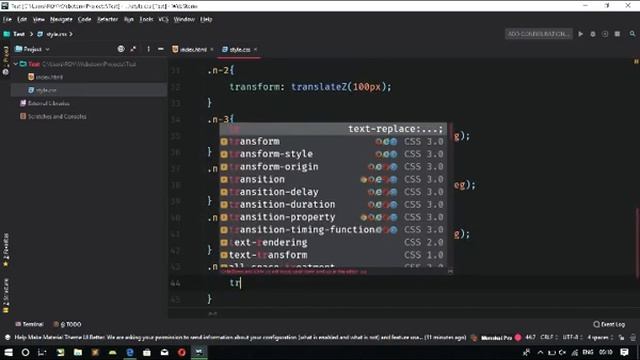Open the Terminal tool window
Screen dimensions: 640x360
pyautogui.click(x=29, y=324)
